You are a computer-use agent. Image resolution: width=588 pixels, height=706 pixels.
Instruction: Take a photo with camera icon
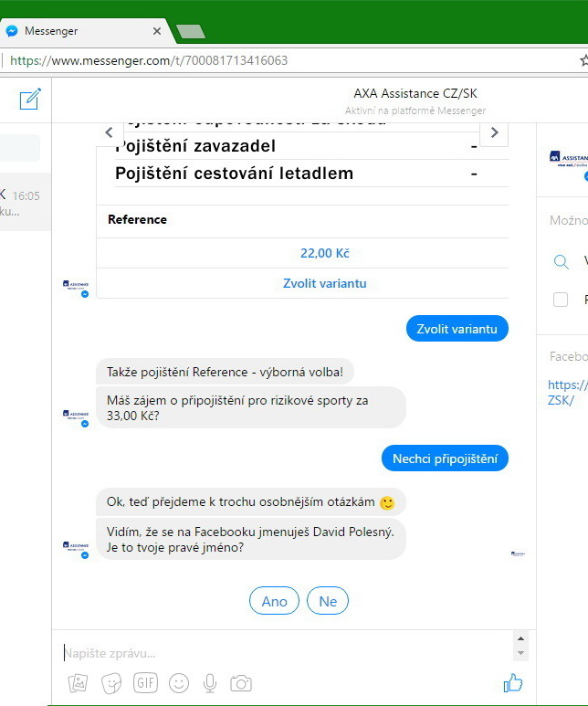pyautogui.click(x=241, y=683)
